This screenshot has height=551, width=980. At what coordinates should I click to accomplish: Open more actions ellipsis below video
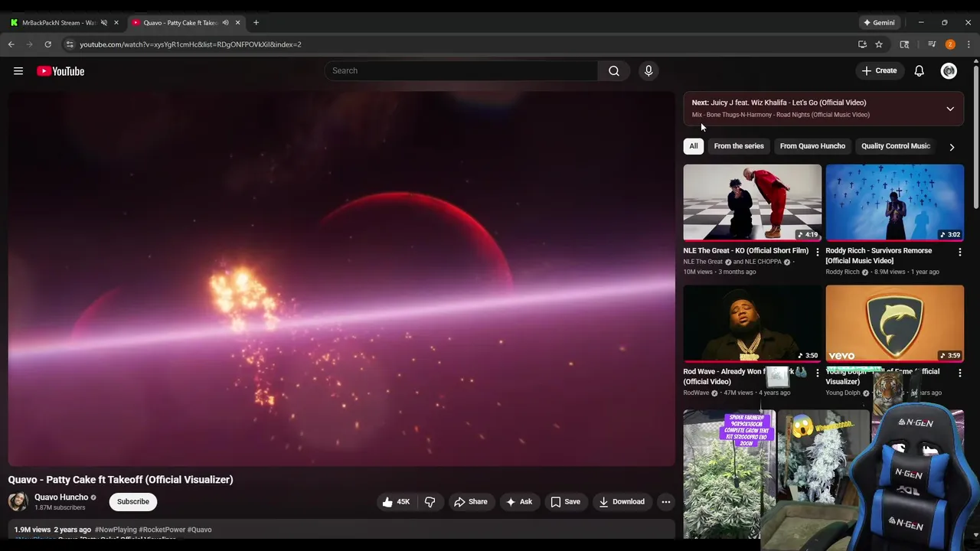[666, 502]
